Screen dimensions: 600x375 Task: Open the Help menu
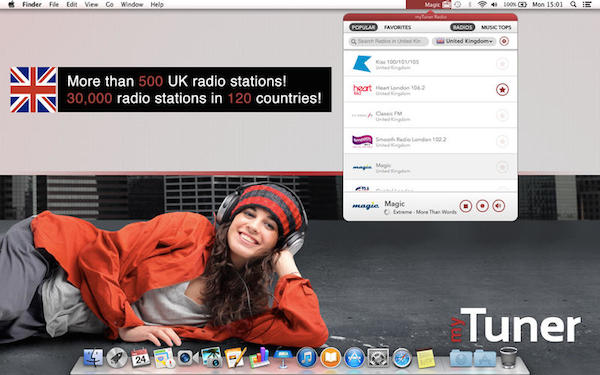coord(157,5)
